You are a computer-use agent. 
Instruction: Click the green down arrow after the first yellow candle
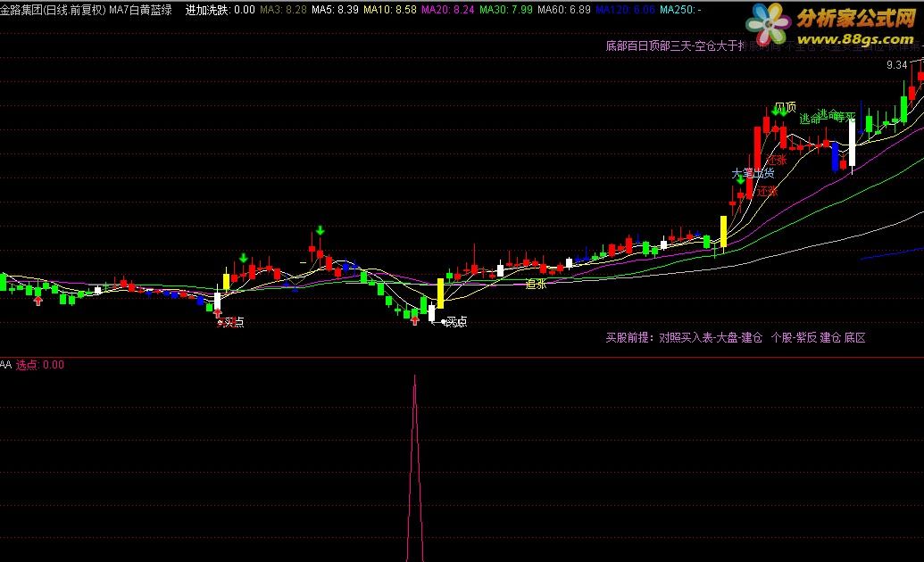pyautogui.click(x=244, y=258)
